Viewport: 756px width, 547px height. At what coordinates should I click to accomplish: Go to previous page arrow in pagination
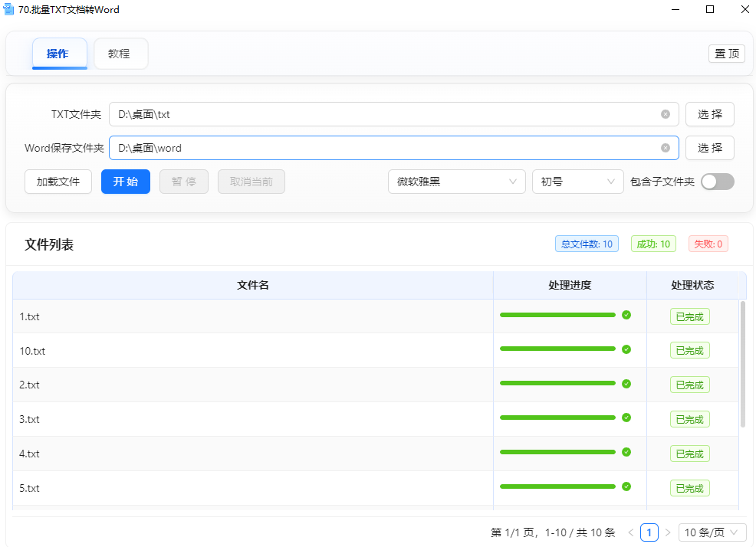click(631, 532)
